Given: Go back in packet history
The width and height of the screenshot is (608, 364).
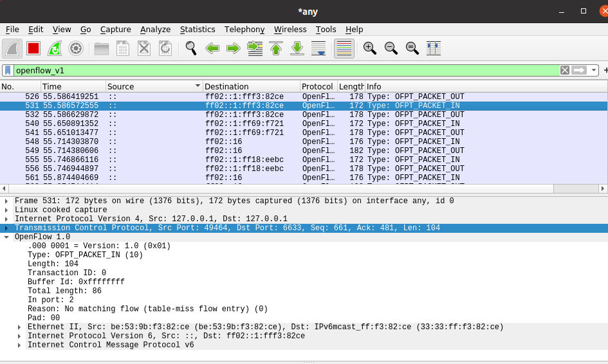Looking at the screenshot, I should click(212, 48).
